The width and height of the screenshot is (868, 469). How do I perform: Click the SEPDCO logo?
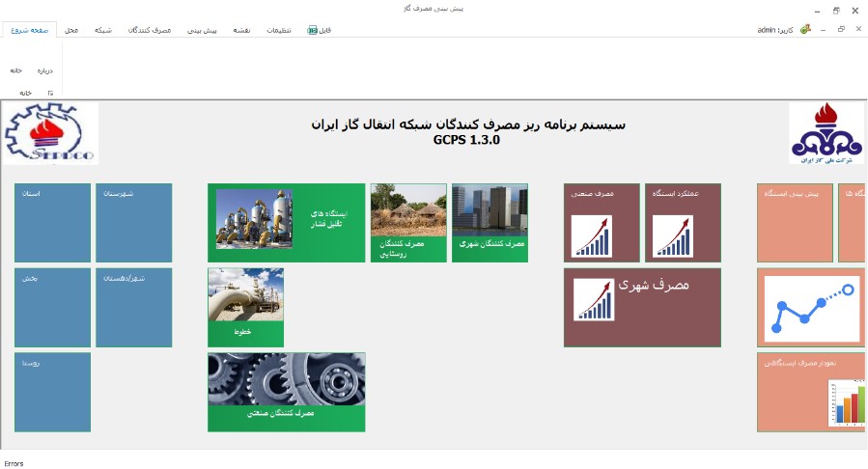(50, 133)
